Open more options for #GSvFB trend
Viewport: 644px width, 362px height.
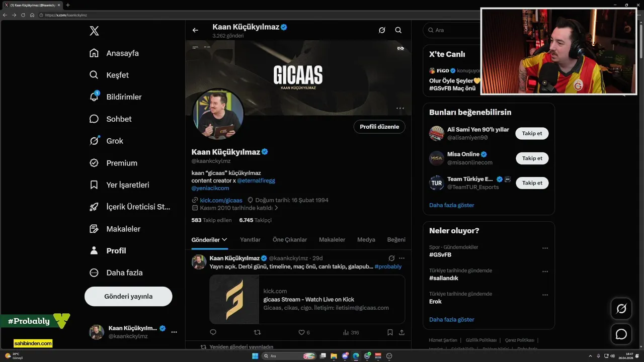click(545, 248)
